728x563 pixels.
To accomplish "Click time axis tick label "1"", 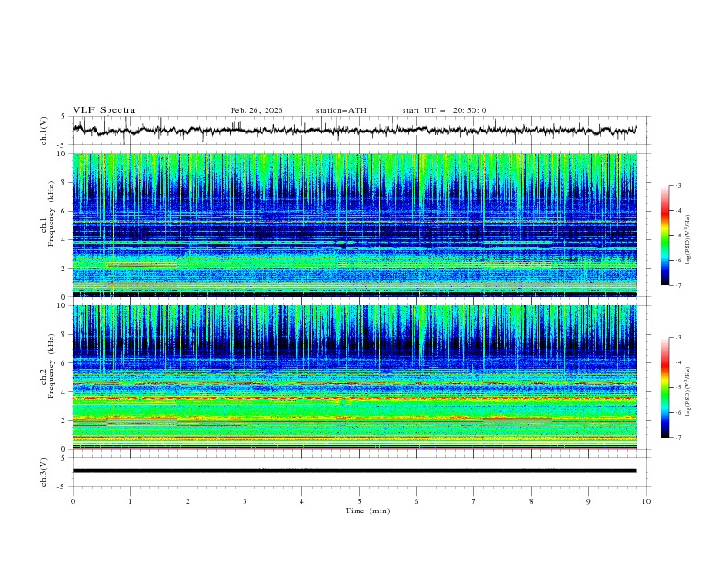I will (x=130, y=501).
